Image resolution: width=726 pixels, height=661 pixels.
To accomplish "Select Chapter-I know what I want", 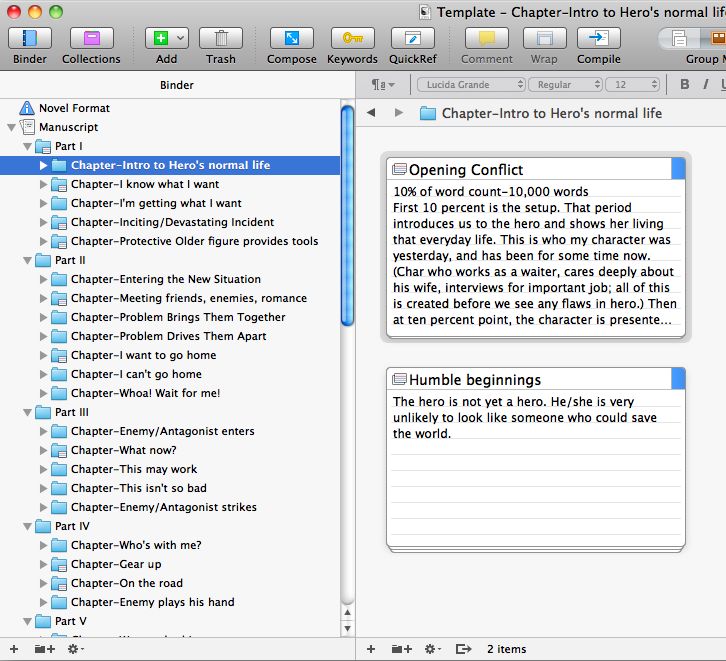I will click(x=145, y=184).
